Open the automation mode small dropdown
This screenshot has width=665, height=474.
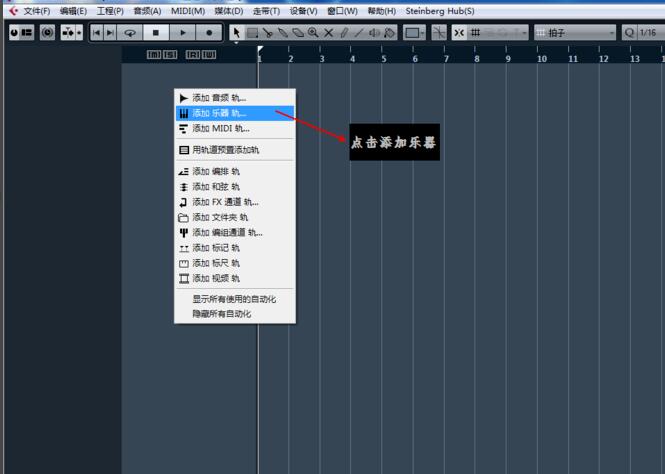click(x=79, y=33)
